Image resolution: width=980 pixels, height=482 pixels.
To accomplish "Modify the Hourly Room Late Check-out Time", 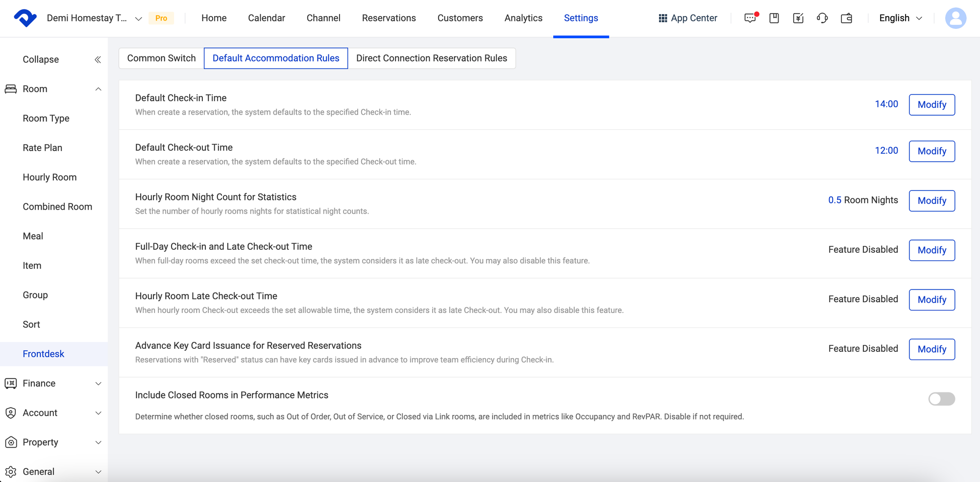I will (931, 299).
